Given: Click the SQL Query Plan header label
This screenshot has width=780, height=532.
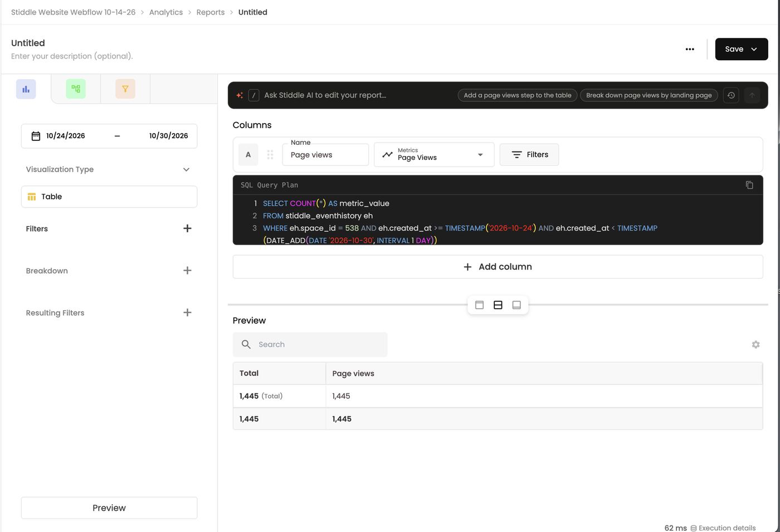Looking at the screenshot, I should 269,185.
